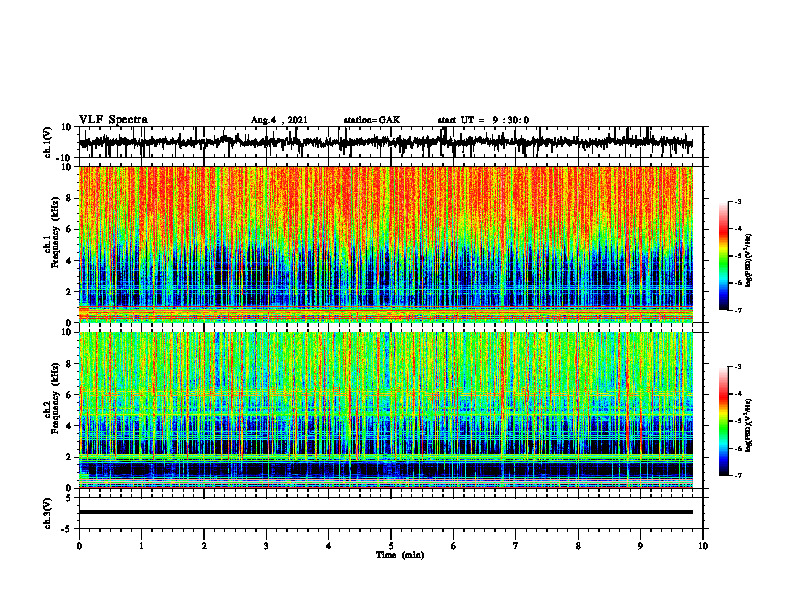Click the "3" tick on the time axis
Viewport: 792px width, 612px height.
(266, 546)
